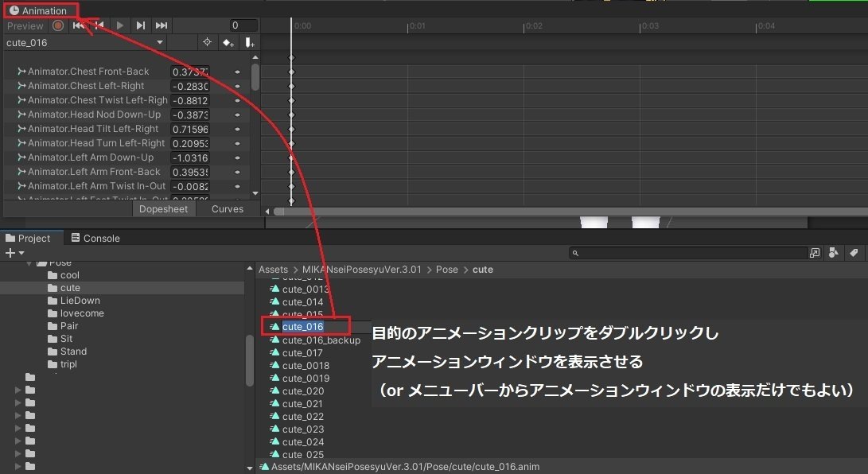Select the cute_020 animation clip

point(298,391)
